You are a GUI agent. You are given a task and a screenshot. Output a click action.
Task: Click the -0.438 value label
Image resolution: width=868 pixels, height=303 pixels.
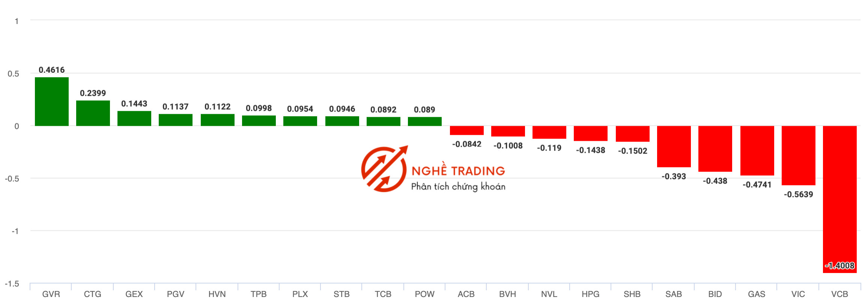(x=715, y=181)
